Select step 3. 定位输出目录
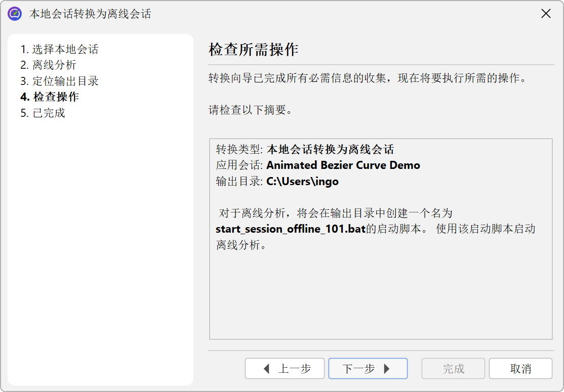Image resolution: width=564 pixels, height=392 pixels. pyautogui.click(x=59, y=81)
